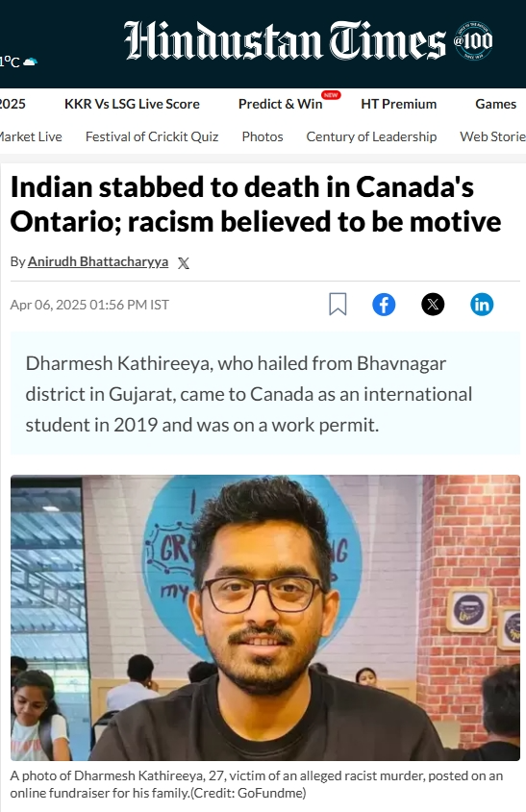Viewport: 526px width, 812px height.
Task: Open author's X profile icon
Action: pyautogui.click(x=184, y=263)
